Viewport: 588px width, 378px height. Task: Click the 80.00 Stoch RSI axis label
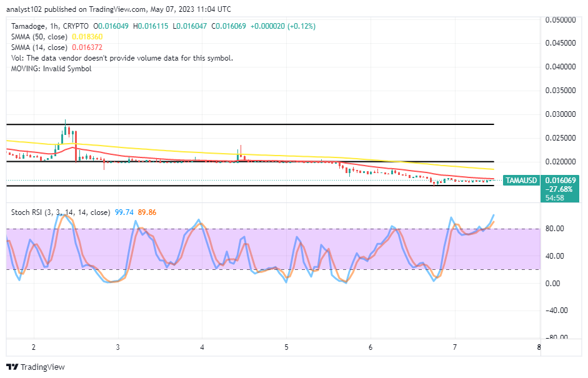tap(555, 229)
